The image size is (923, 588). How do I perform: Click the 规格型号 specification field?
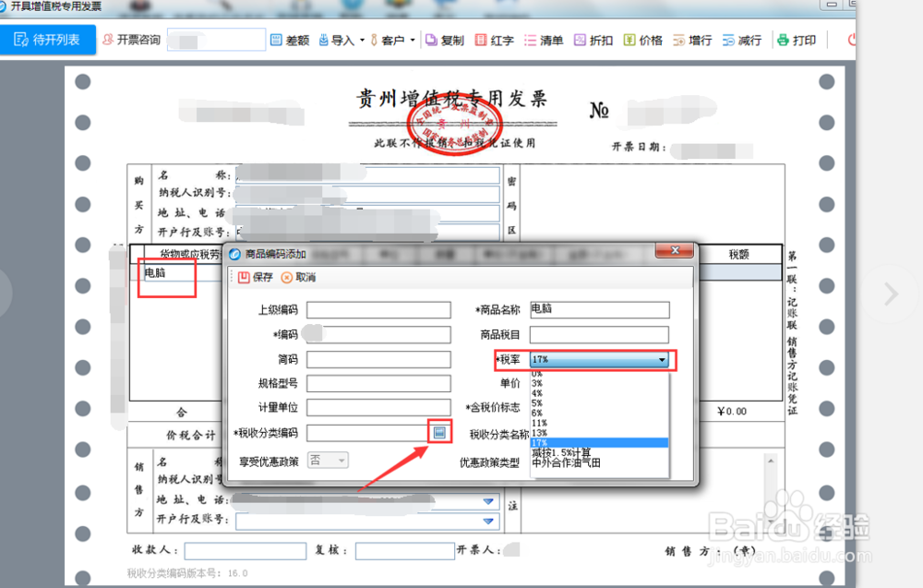[x=378, y=384]
